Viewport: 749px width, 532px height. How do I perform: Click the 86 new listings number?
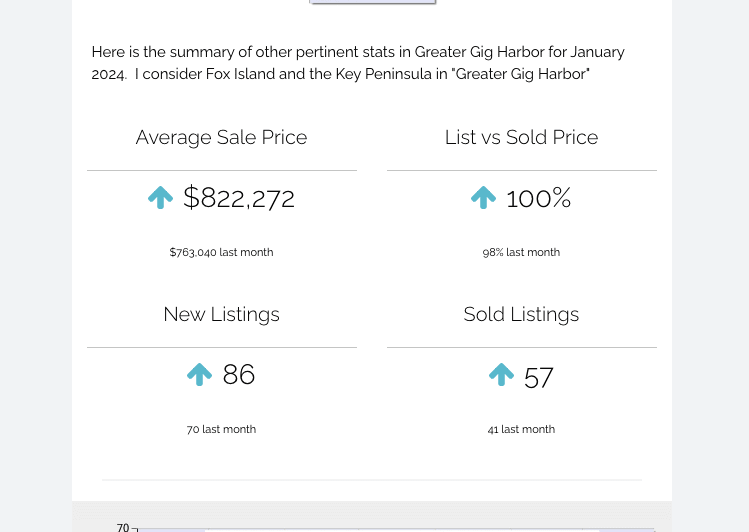tap(238, 374)
